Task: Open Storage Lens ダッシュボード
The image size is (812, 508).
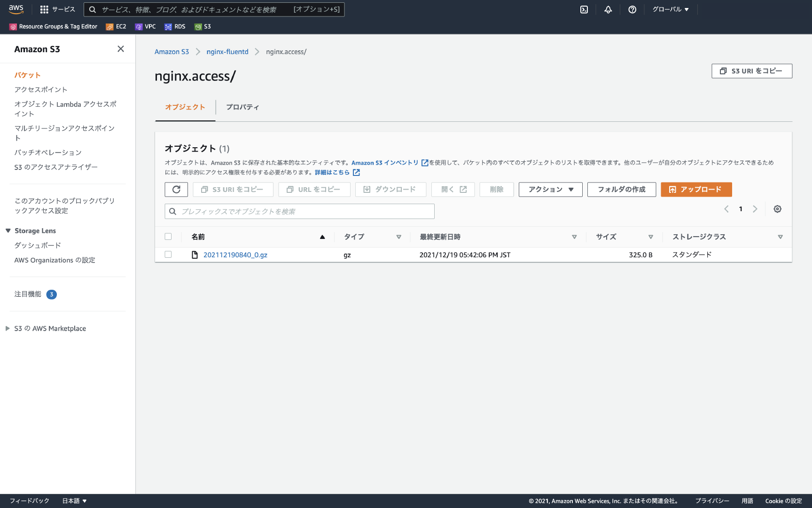Action: (x=38, y=245)
